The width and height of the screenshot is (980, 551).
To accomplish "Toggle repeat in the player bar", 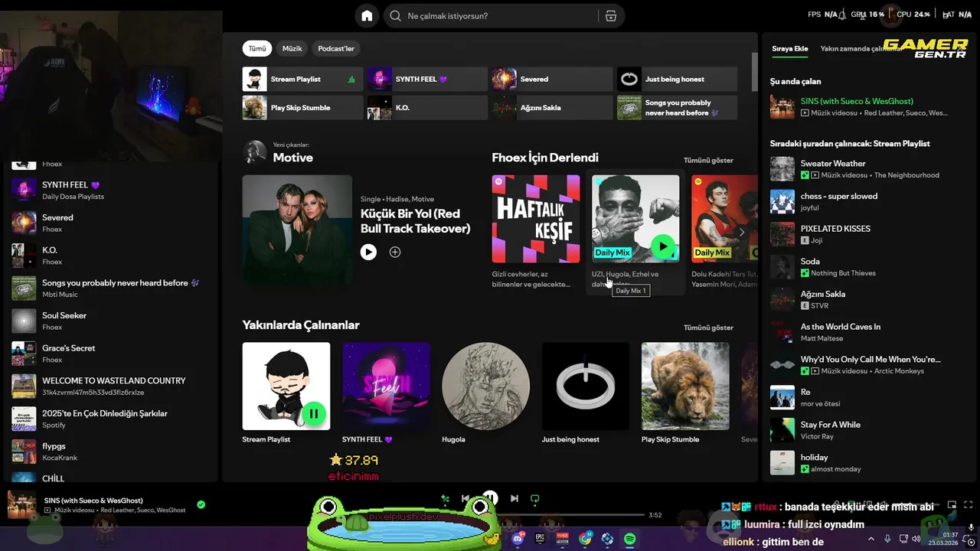I will [535, 498].
